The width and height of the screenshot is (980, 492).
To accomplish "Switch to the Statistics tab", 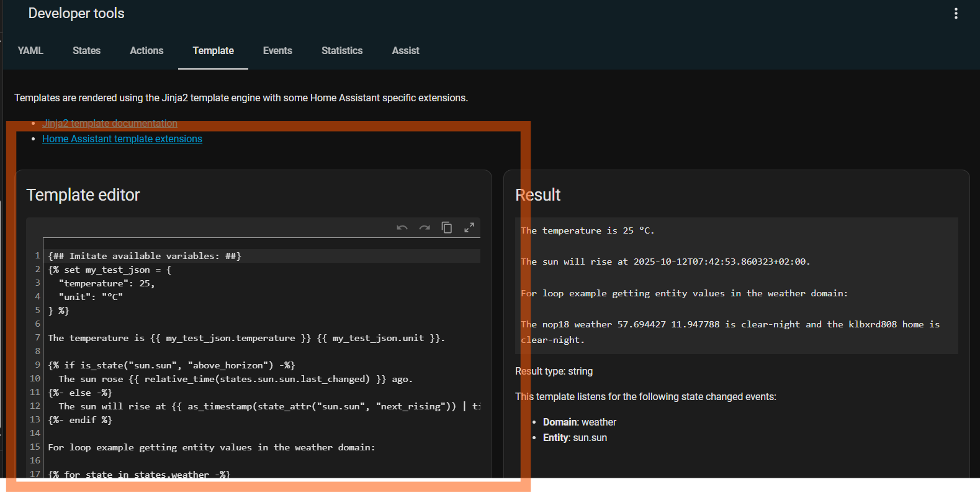I will pyautogui.click(x=342, y=51).
